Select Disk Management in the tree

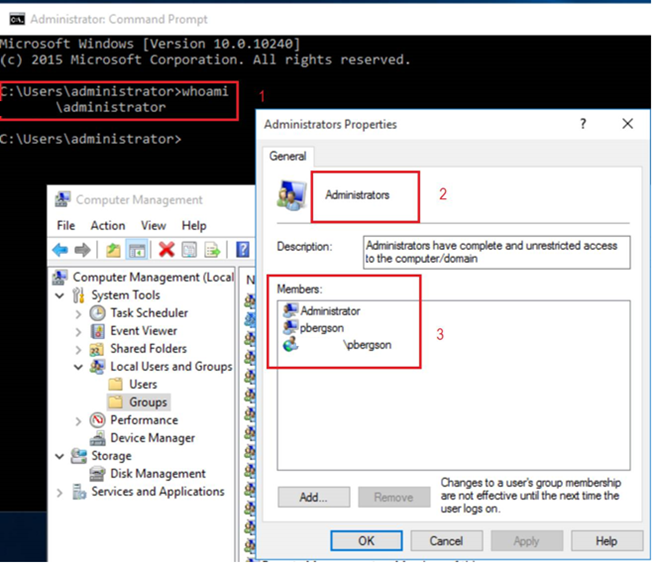pyautogui.click(x=158, y=474)
